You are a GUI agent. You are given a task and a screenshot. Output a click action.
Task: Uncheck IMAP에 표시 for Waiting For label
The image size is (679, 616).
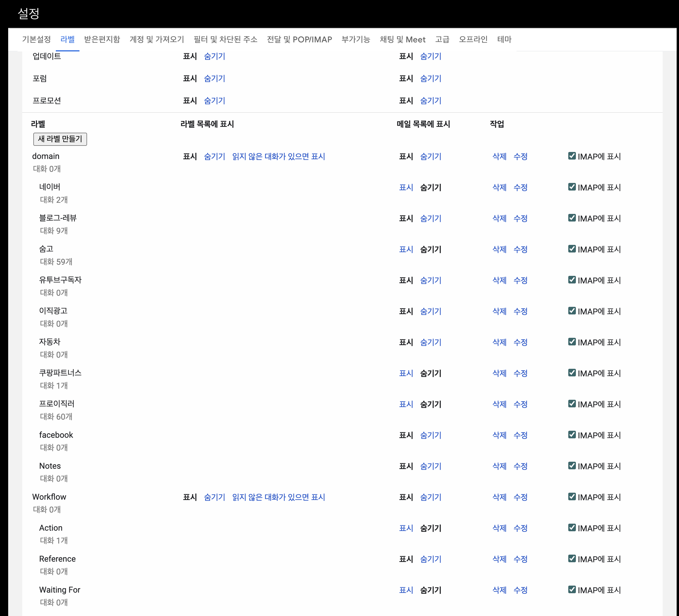(x=571, y=589)
